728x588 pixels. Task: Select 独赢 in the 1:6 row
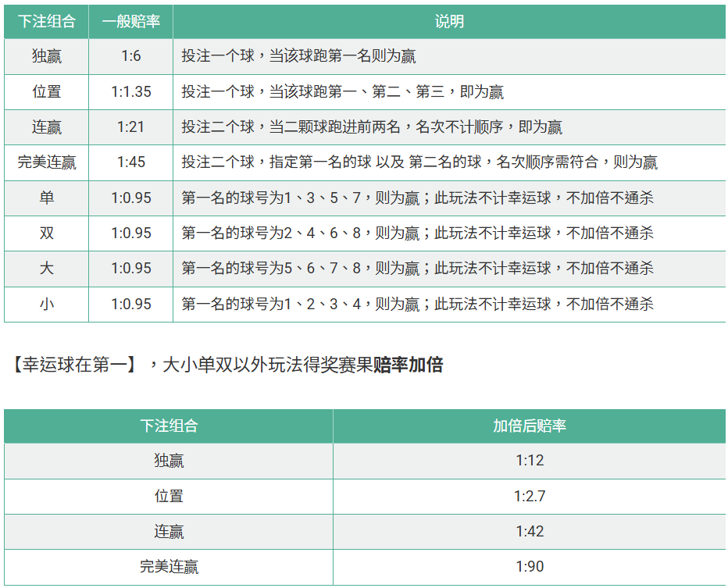pos(46,56)
